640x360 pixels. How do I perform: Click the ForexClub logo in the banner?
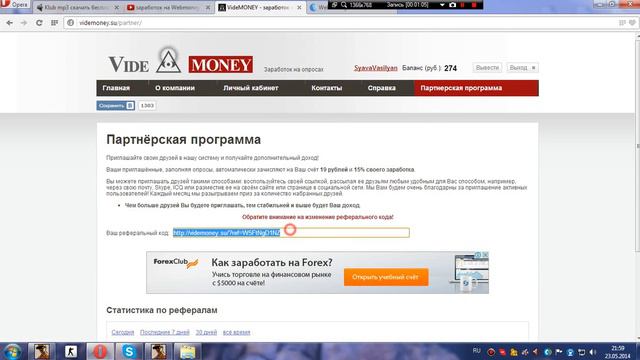(176, 263)
